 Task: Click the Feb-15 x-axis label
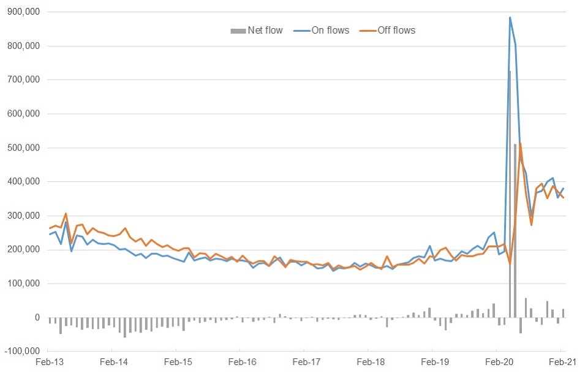(178, 363)
